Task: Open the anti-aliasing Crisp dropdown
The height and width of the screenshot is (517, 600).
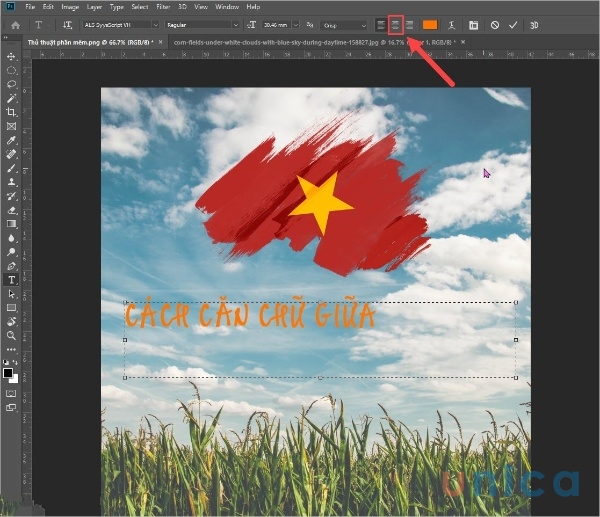Action: pos(344,25)
